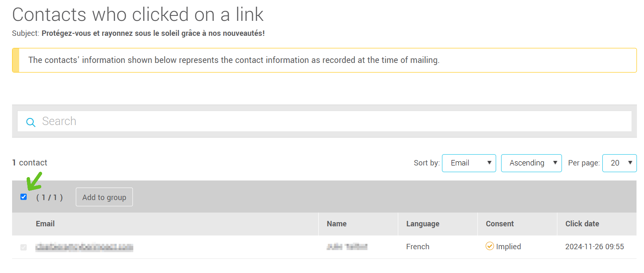This screenshot has width=644, height=273.
Task: Click the Per page dropdown arrow
Action: (x=631, y=163)
